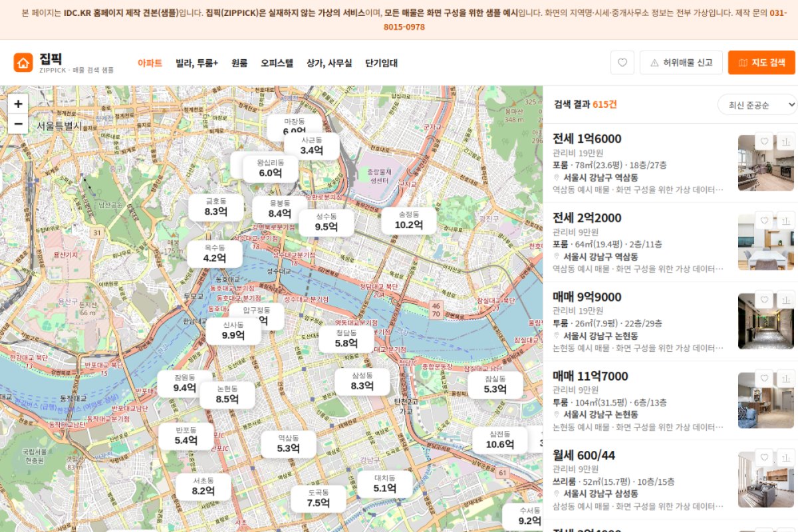This screenshot has width=798, height=532.
Task: Select the 빌라, 투룸+ category tab
Action: pyautogui.click(x=197, y=63)
